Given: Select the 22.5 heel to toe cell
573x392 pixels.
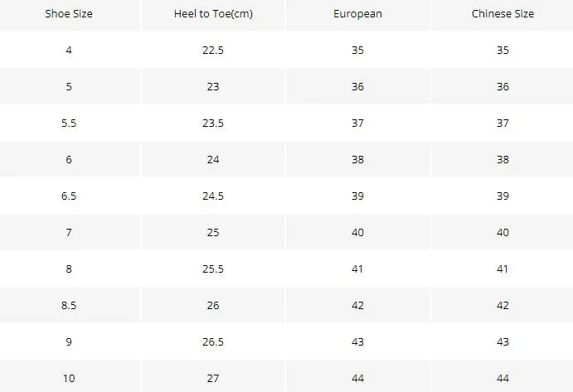Looking at the screenshot, I should pos(213,50).
